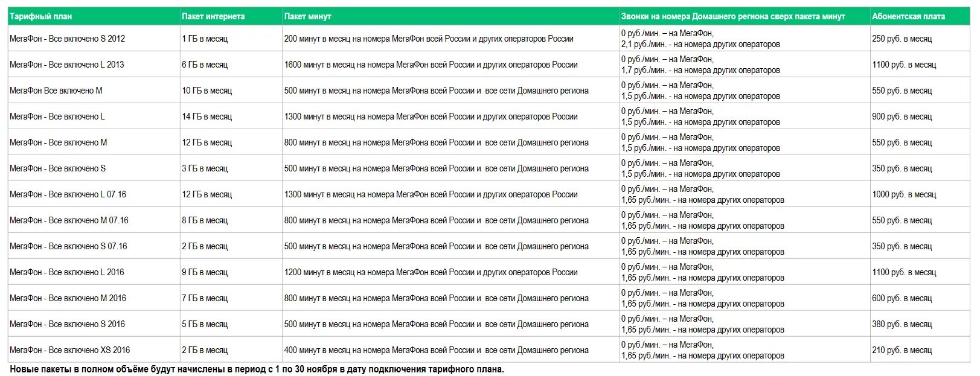980x376 pixels.
Task: Click the '250 руб. в месяц' fee cell
Action: (920, 39)
